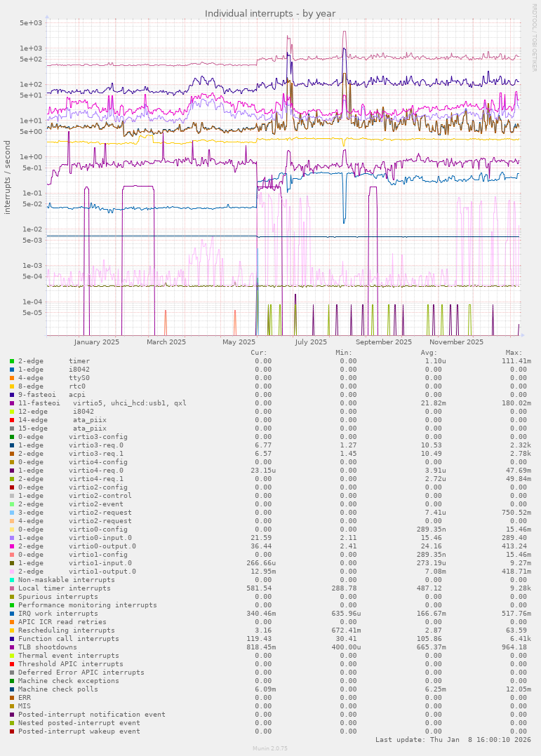Click the Machine check polls color swatch

[12, 689]
